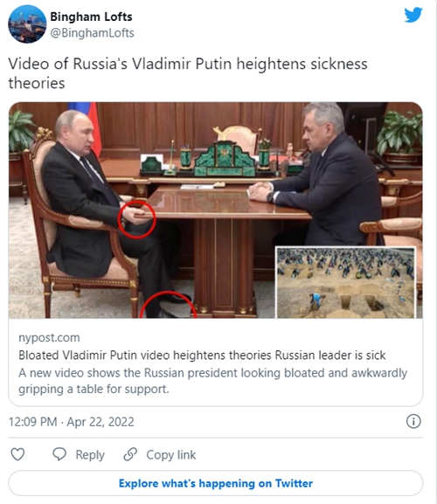Click the chain link copy icon

tap(130, 454)
